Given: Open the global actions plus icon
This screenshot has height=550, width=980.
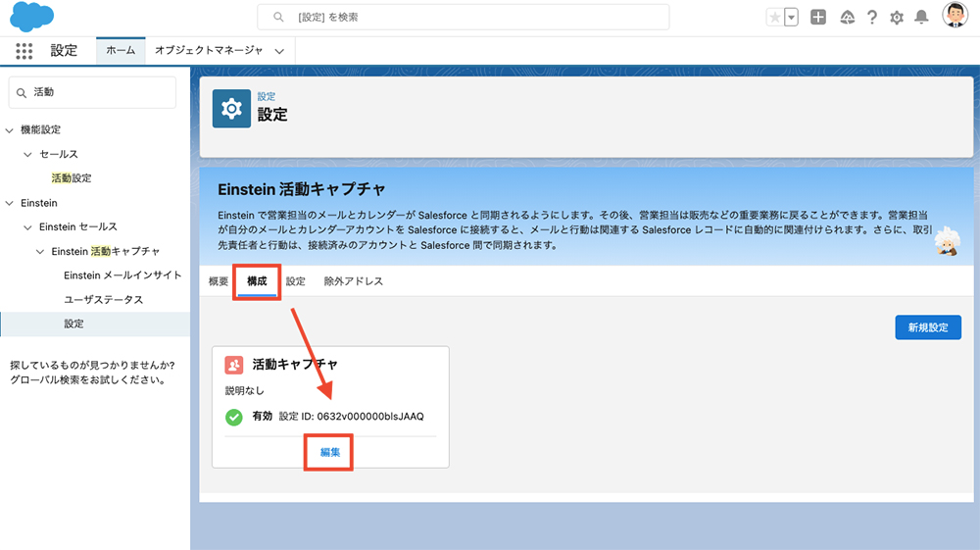Looking at the screenshot, I should pos(818,18).
